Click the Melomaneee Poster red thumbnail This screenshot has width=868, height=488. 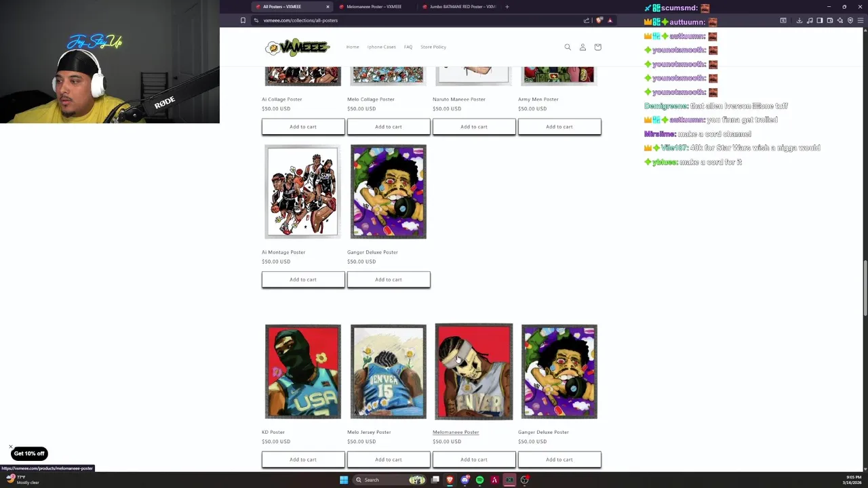474,371
